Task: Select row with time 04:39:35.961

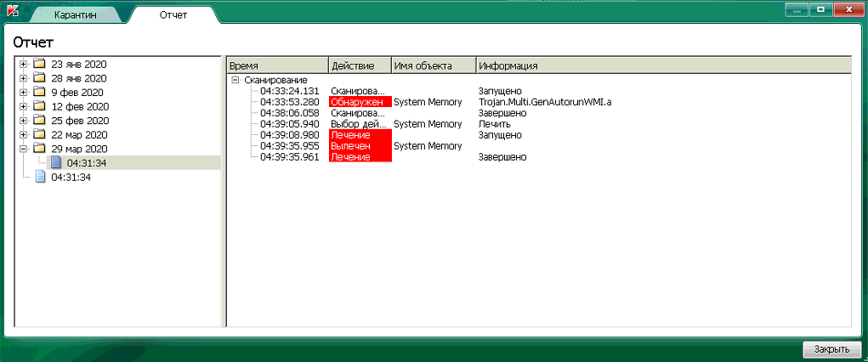Action: click(290, 157)
